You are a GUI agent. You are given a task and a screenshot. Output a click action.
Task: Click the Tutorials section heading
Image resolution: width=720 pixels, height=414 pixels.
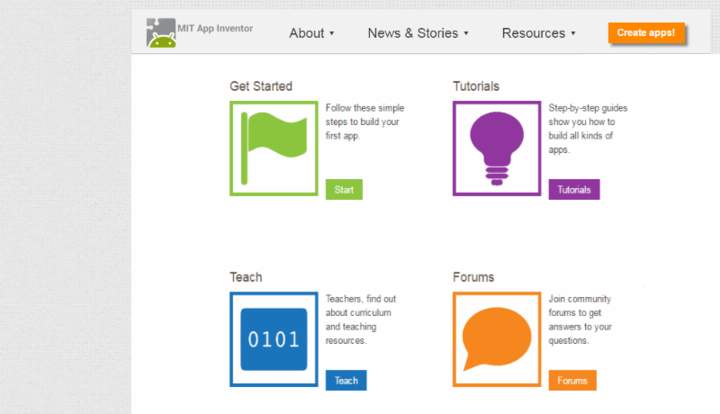[476, 86]
